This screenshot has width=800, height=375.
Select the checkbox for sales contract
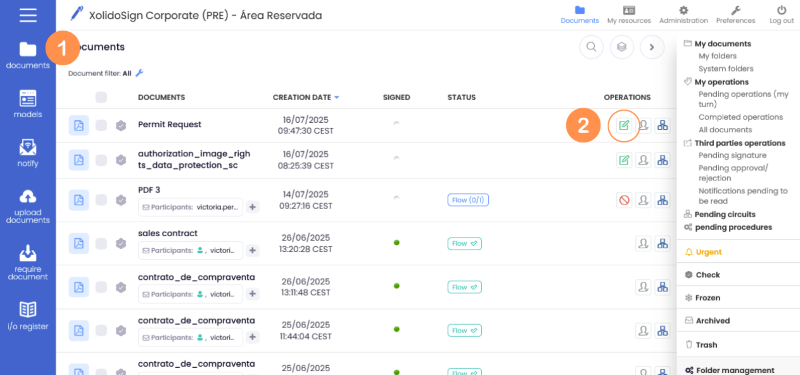point(101,243)
